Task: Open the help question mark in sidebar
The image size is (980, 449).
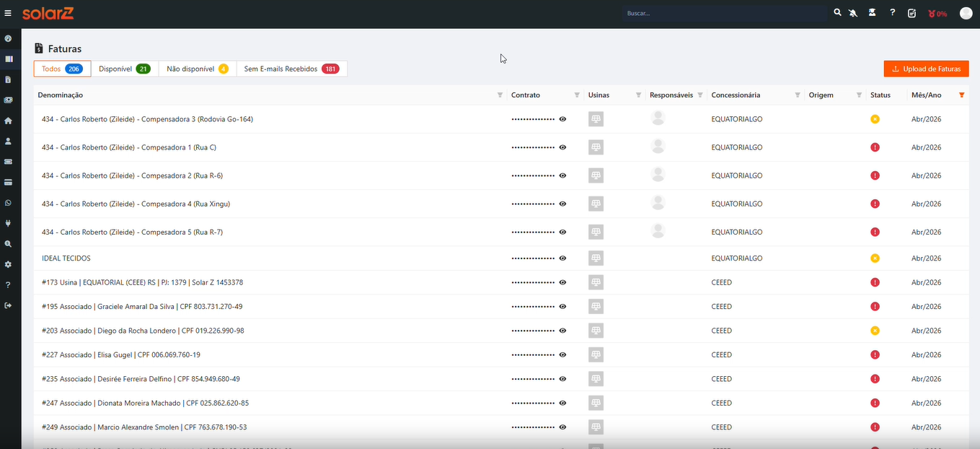Action: coord(8,285)
